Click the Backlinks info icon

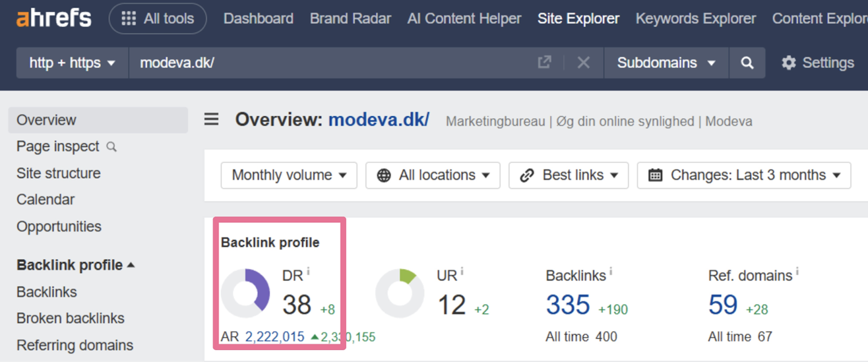click(611, 272)
